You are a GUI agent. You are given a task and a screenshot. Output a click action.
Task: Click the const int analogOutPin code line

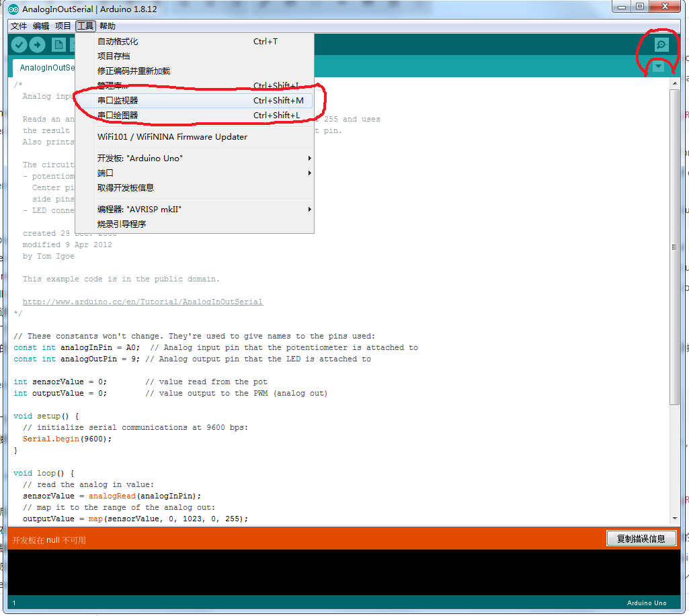(x=192, y=359)
